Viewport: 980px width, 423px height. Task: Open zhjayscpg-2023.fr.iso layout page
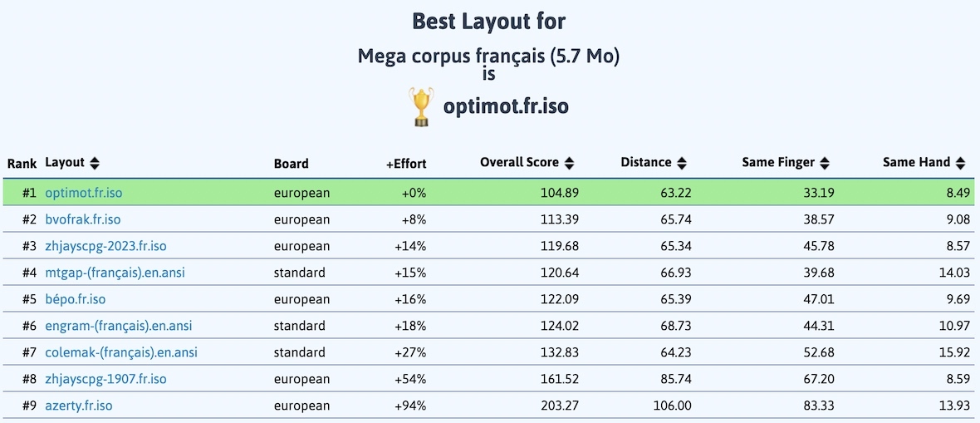(x=106, y=246)
